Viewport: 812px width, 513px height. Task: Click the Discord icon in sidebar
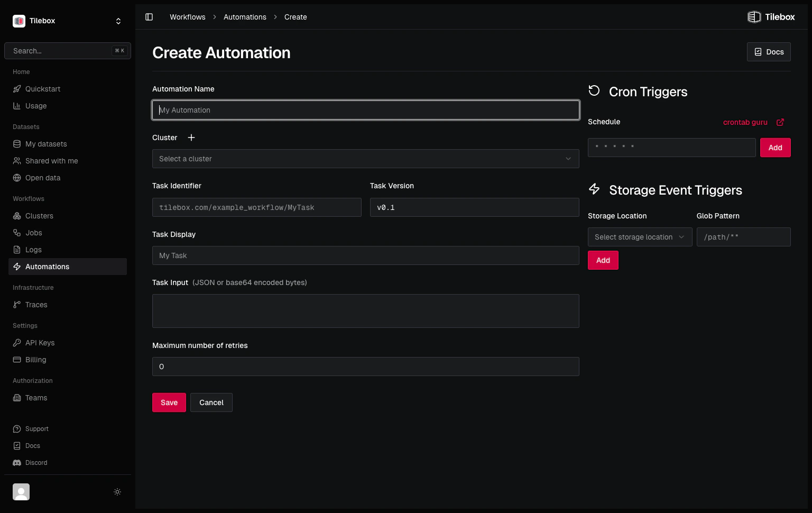tap(17, 463)
